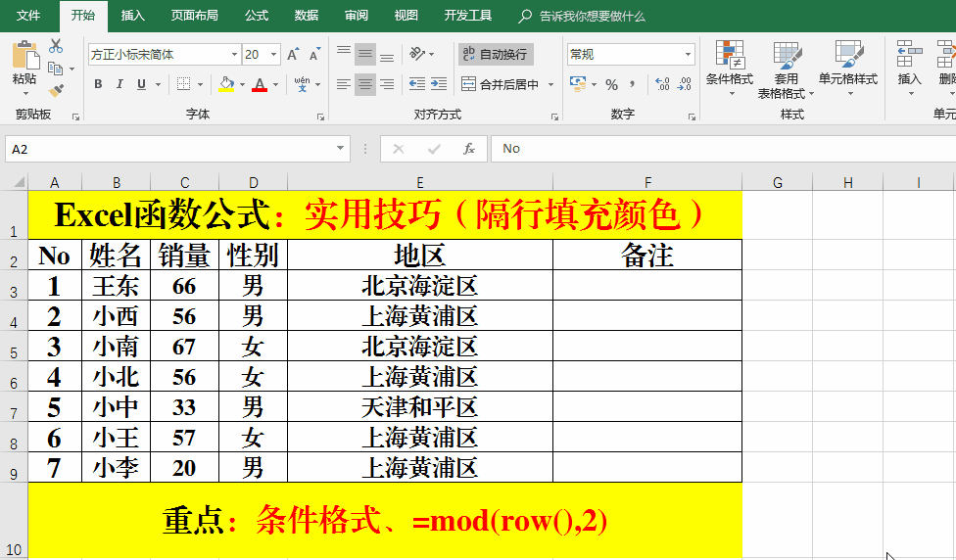Click the phonetic guide wén icon
Viewport: 956px width, 560px height.
tap(302, 84)
